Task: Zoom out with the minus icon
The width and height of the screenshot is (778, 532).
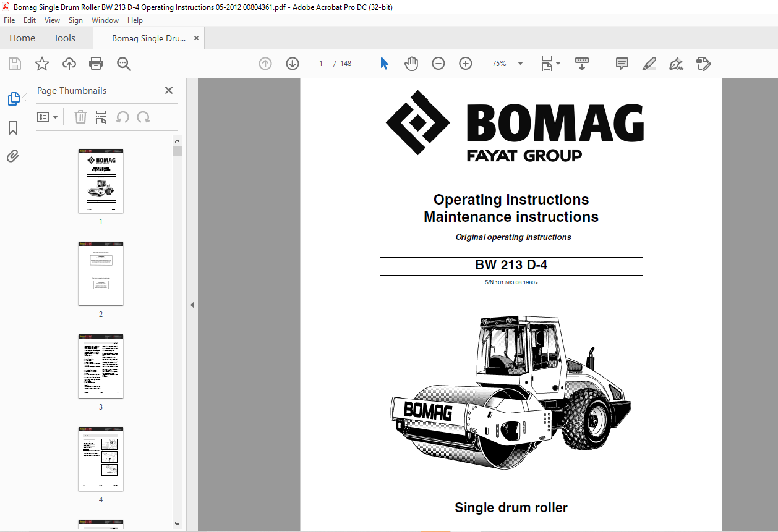Action: pos(438,64)
